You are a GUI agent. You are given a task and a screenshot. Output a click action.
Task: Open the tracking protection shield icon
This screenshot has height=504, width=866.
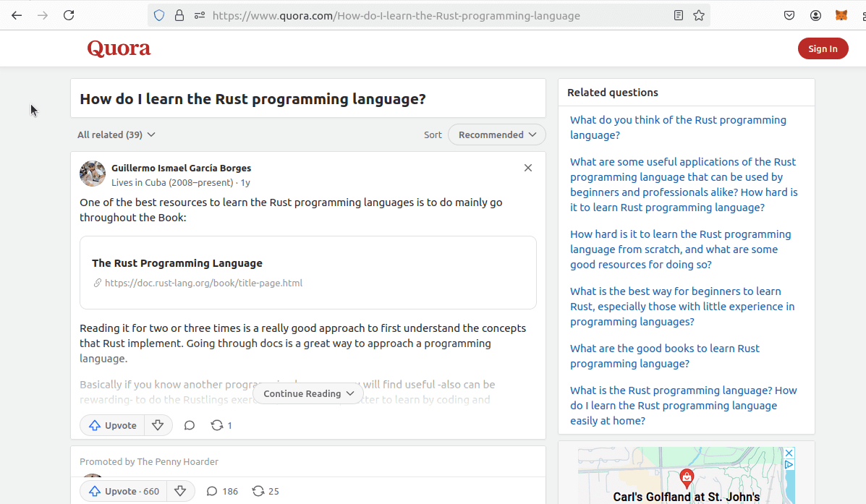tap(159, 15)
